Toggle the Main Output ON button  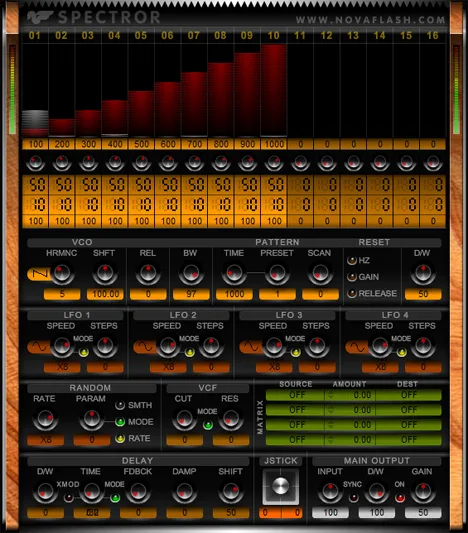400,498
